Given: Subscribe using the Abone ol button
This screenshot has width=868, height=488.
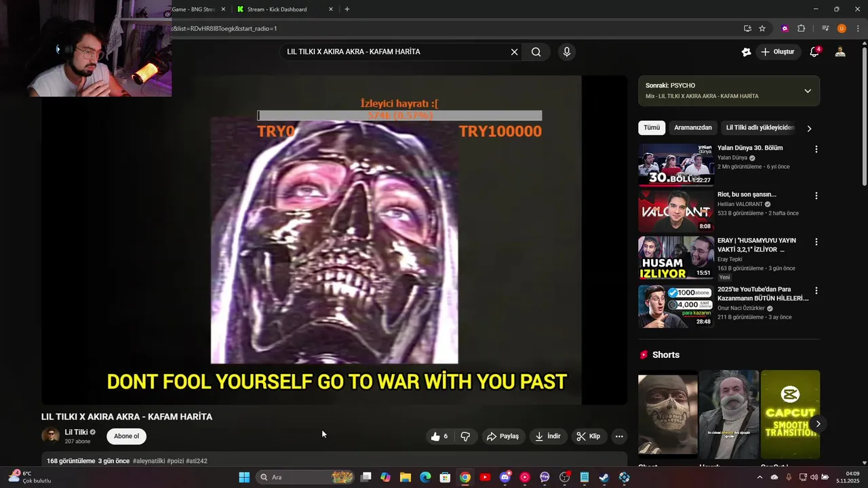Looking at the screenshot, I should [x=126, y=436].
